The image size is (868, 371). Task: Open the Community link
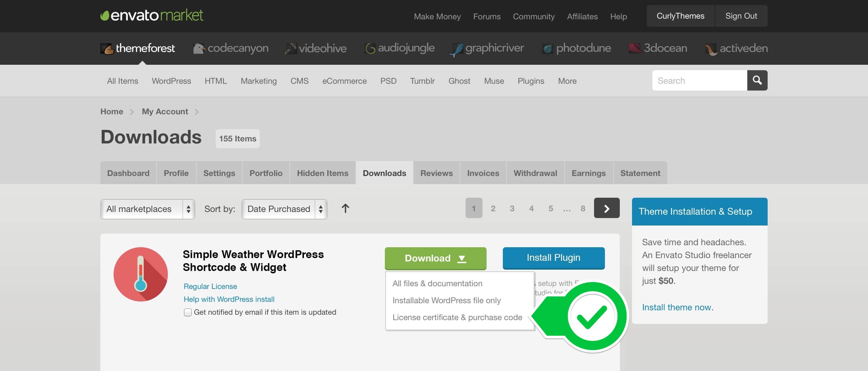pyautogui.click(x=534, y=17)
